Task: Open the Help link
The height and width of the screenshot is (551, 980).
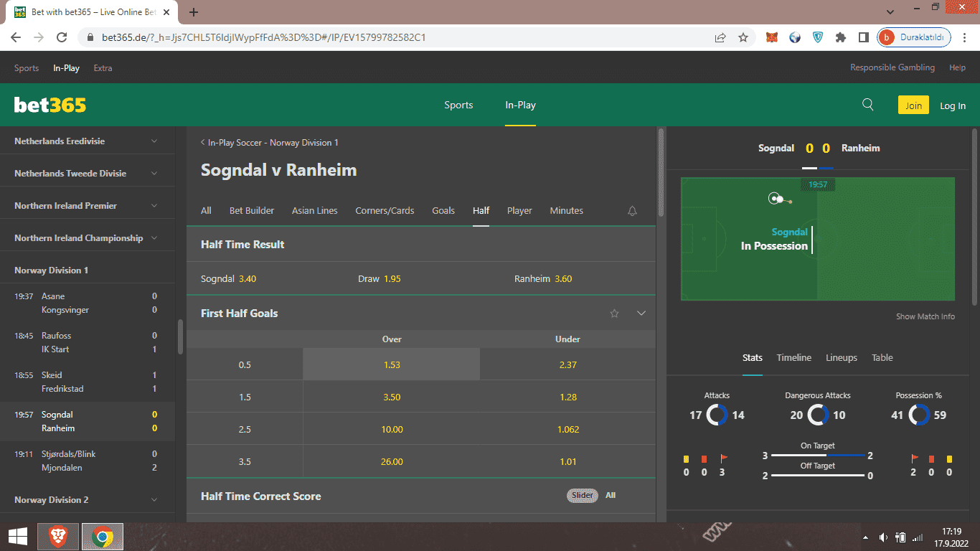Action: pos(957,67)
